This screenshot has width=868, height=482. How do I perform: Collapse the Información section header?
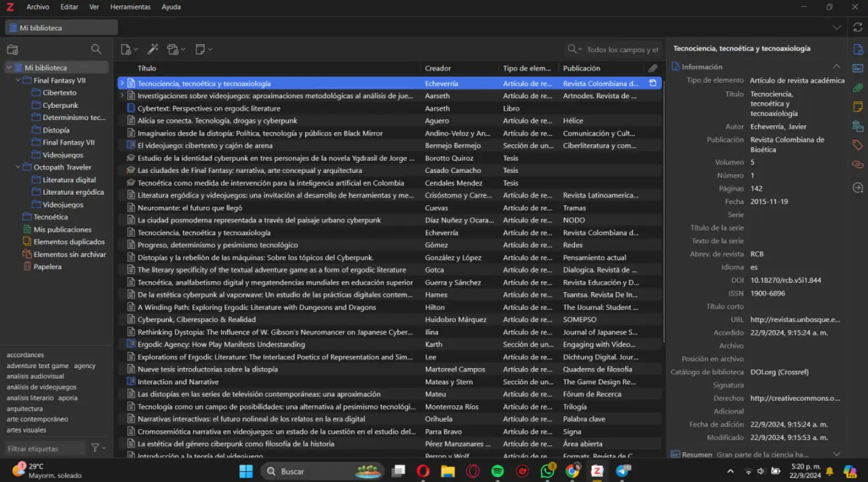pos(837,66)
